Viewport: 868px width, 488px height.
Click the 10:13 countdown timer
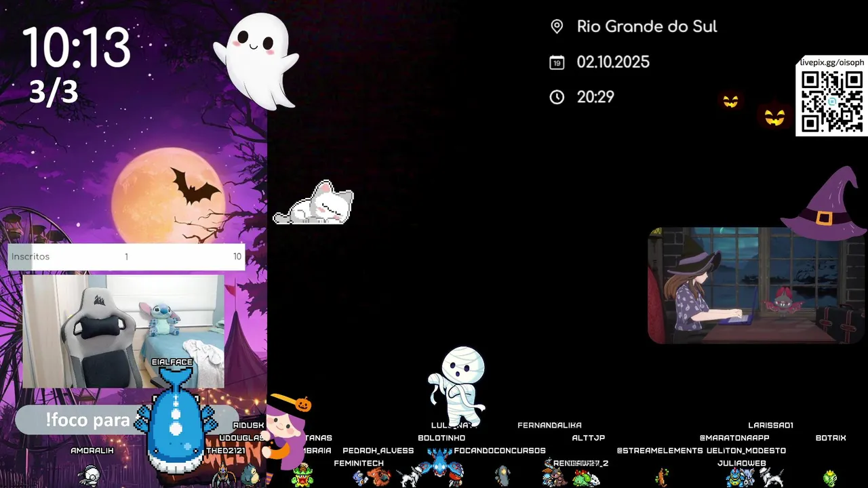77,48
